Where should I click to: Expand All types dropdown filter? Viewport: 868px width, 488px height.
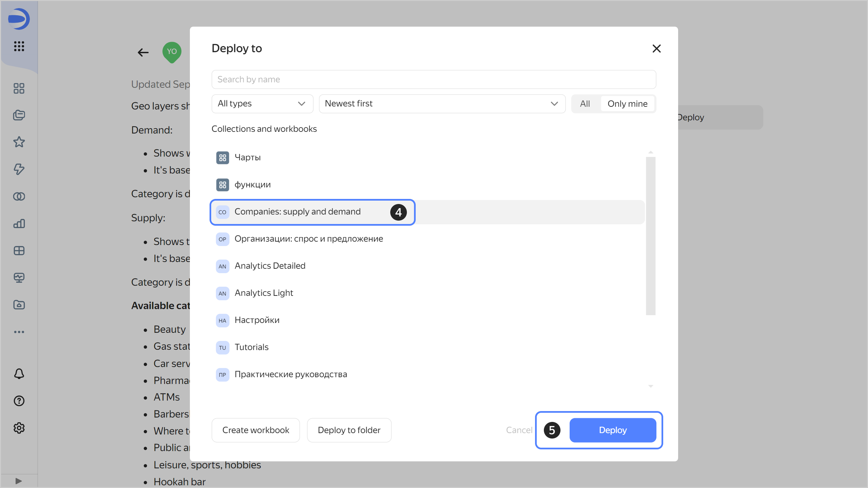pyautogui.click(x=262, y=104)
